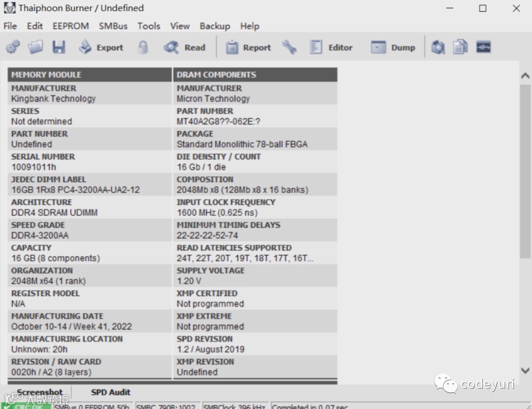Click Read to read the SPD

[185, 47]
